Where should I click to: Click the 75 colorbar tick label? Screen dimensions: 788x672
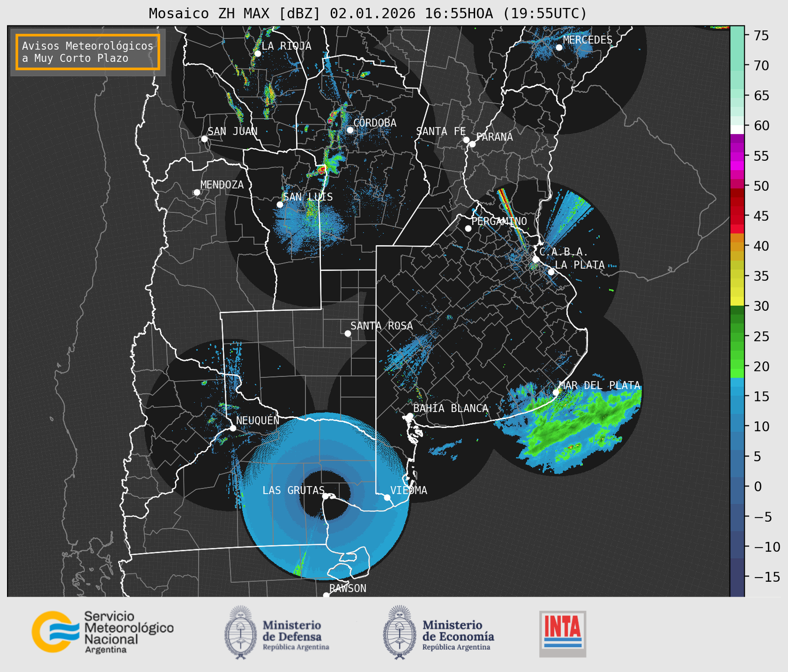(x=761, y=36)
